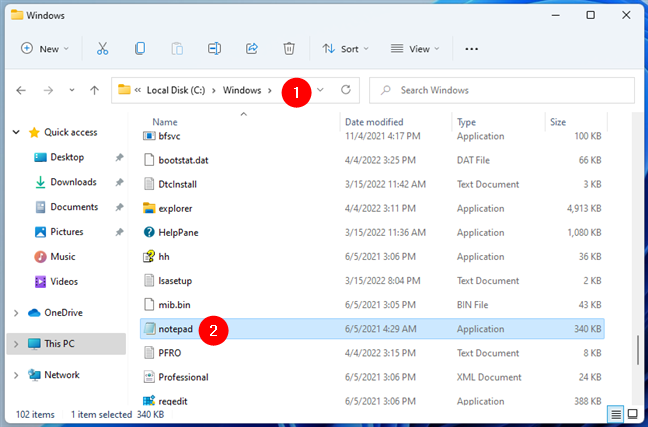This screenshot has height=427, width=648.
Task: Expand the Network tree node
Action: click(x=16, y=375)
